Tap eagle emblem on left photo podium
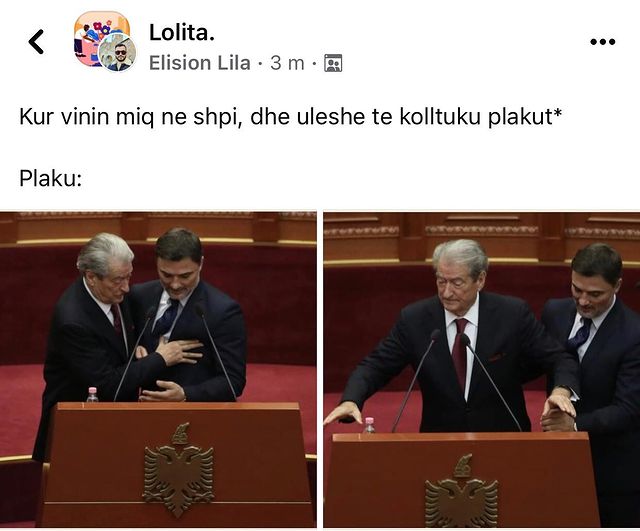Viewport: 640px width, 531px height. (178, 470)
